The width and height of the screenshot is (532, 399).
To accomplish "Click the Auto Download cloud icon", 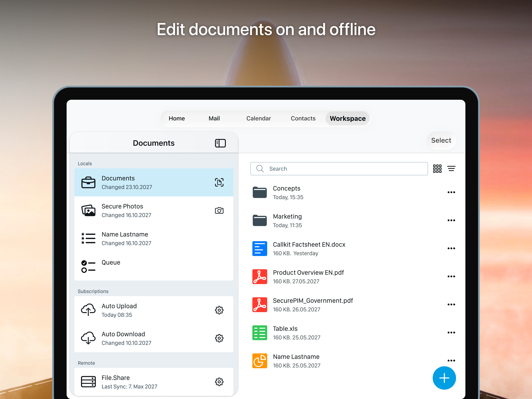I will point(88,338).
